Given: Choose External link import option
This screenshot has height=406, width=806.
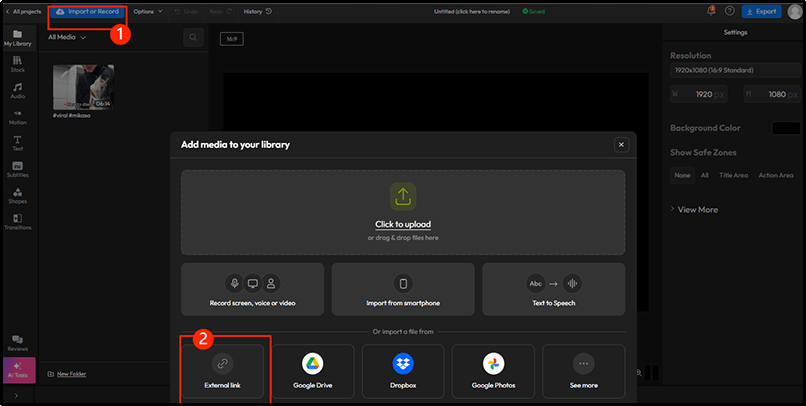Looking at the screenshot, I should coord(223,371).
